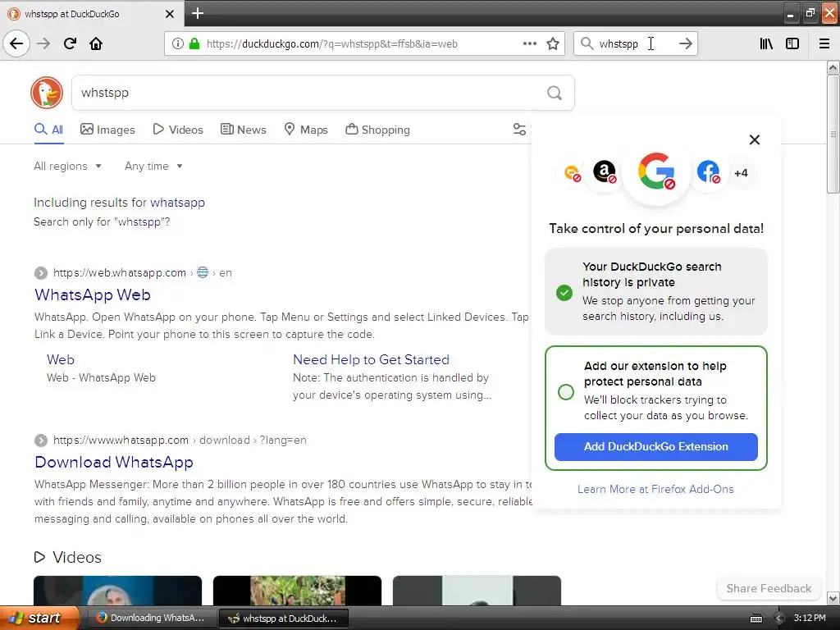Click the scrollbar up arrow

[x=833, y=67]
